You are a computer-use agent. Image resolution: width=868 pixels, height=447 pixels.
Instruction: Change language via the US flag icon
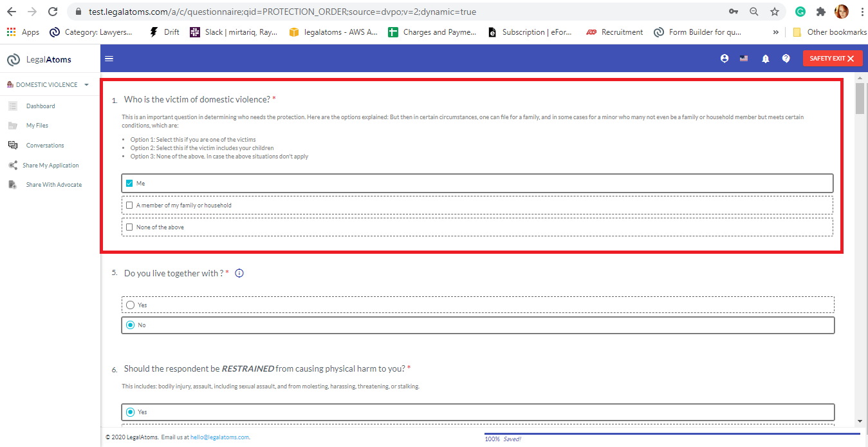coord(744,59)
